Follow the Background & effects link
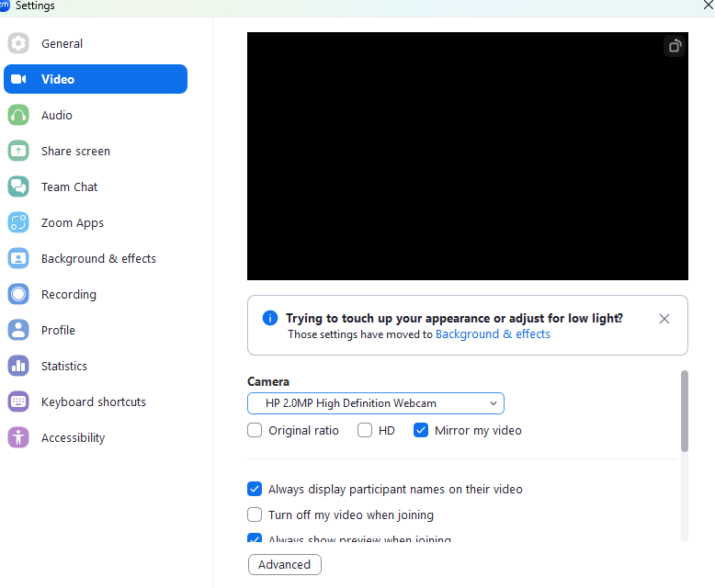 point(493,334)
